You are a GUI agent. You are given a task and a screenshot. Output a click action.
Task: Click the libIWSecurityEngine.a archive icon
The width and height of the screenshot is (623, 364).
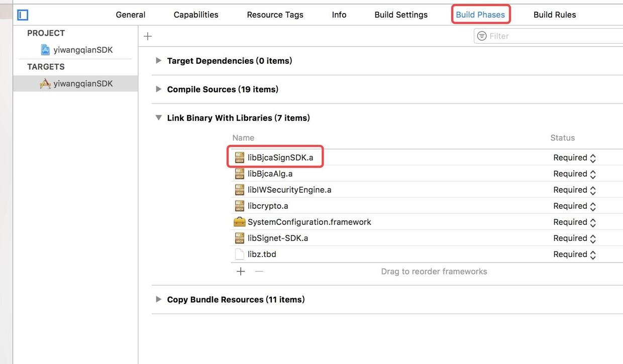(240, 190)
